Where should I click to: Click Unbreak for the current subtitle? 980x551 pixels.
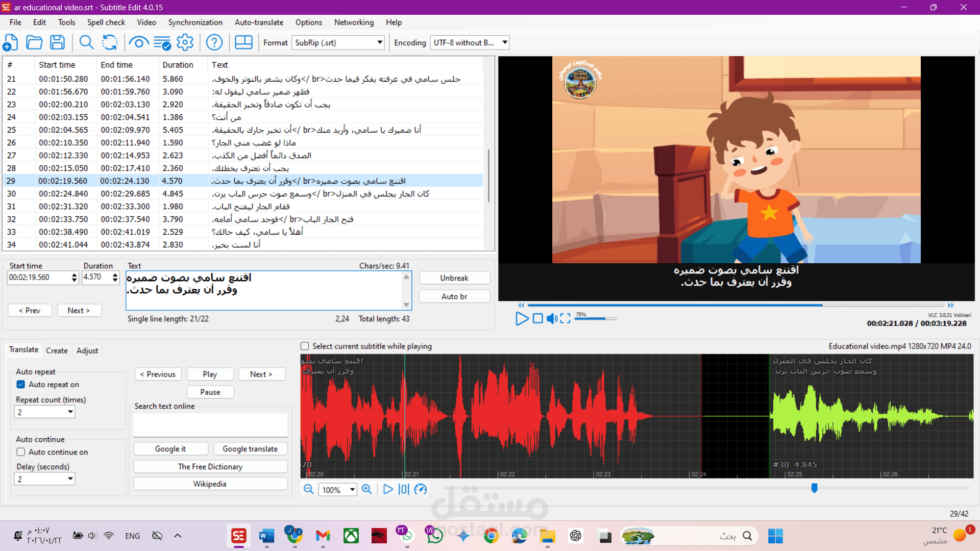pyautogui.click(x=454, y=278)
